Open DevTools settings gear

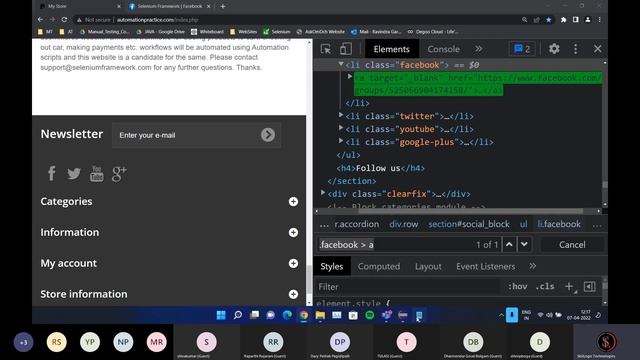(554, 49)
